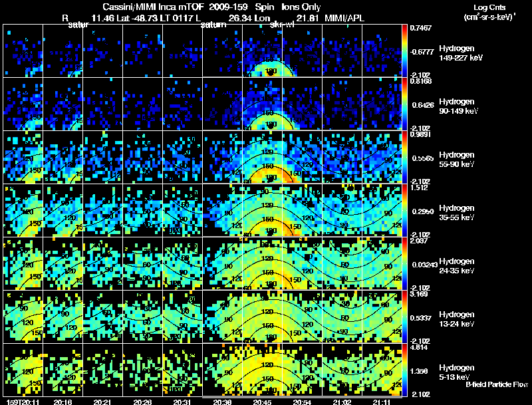Click the '20:36' time axis label
This screenshot has width=532, height=405.
(x=222, y=402)
